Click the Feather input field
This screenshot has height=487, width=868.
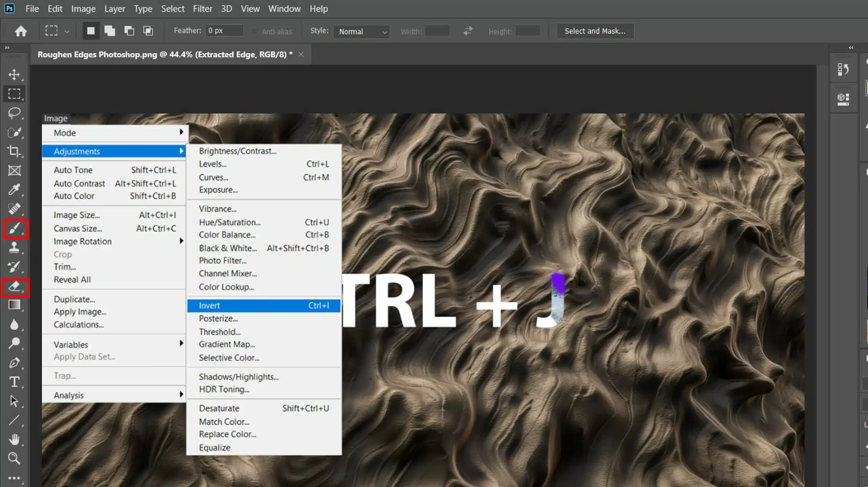tap(224, 31)
